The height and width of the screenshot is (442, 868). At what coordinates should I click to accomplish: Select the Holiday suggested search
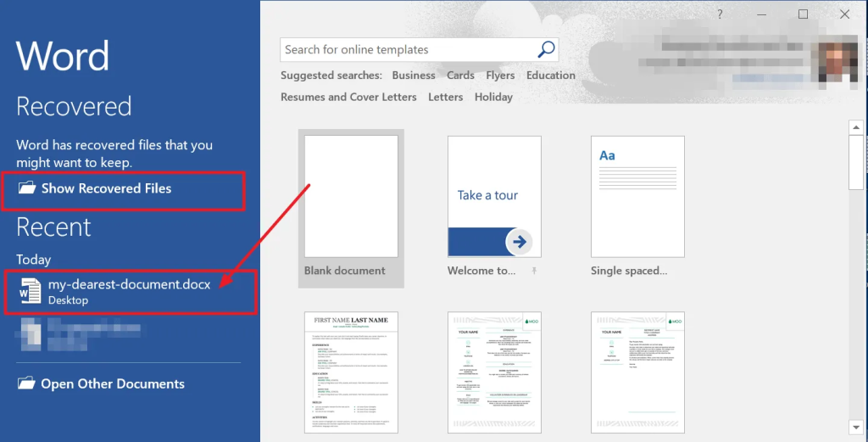tap(493, 97)
